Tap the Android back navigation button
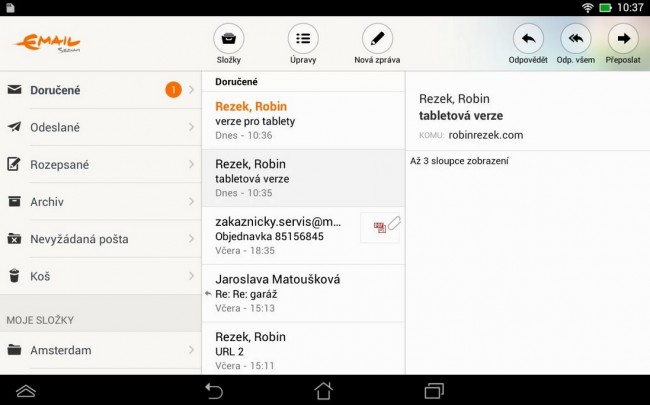 214,390
